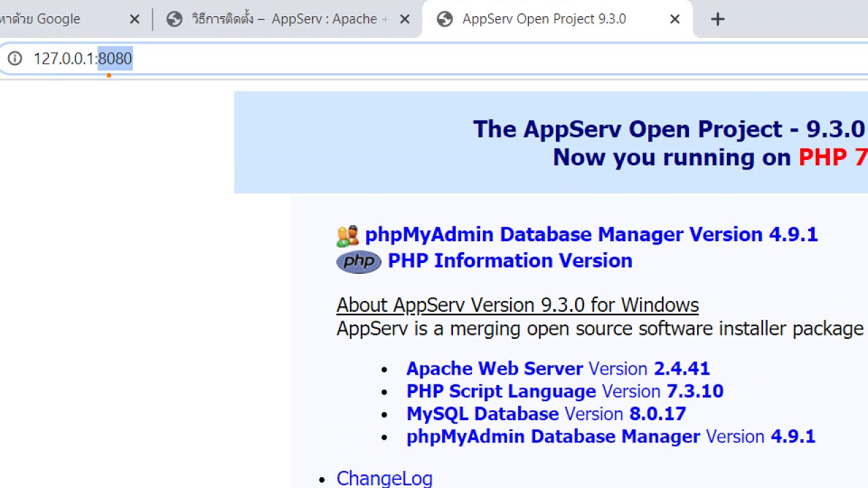The image size is (868, 488).
Task: Open phpMyAdmin Database Manager link in bullet list
Action: [x=553, y=436]
